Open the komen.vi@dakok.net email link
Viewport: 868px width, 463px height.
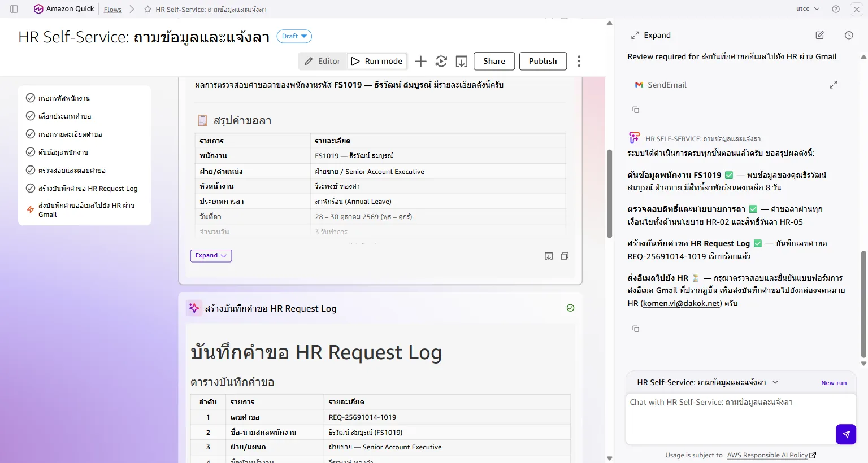click(682, 303)
